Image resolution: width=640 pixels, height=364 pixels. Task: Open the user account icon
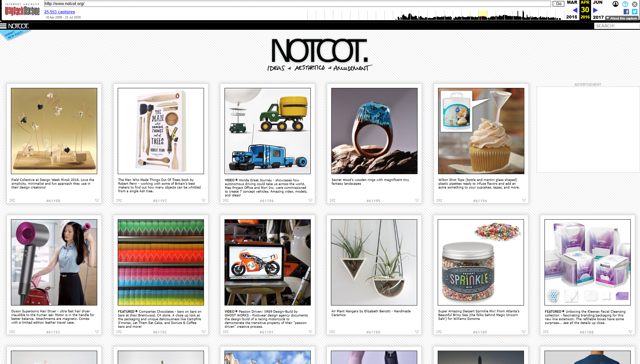[x=615, y=4]
